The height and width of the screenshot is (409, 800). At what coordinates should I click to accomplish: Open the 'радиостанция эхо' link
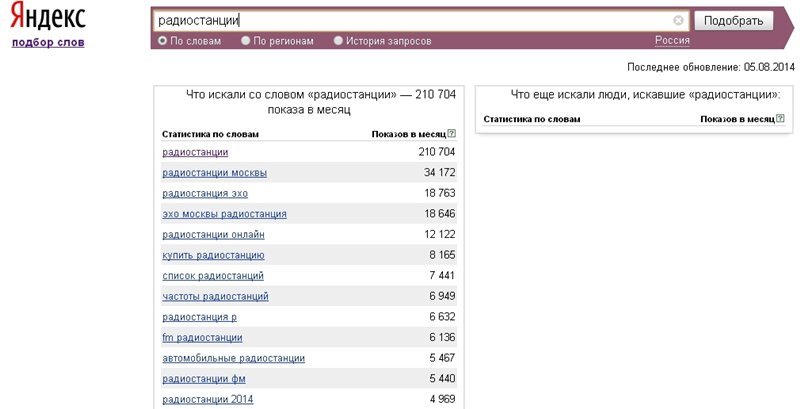tap(205, 193)
